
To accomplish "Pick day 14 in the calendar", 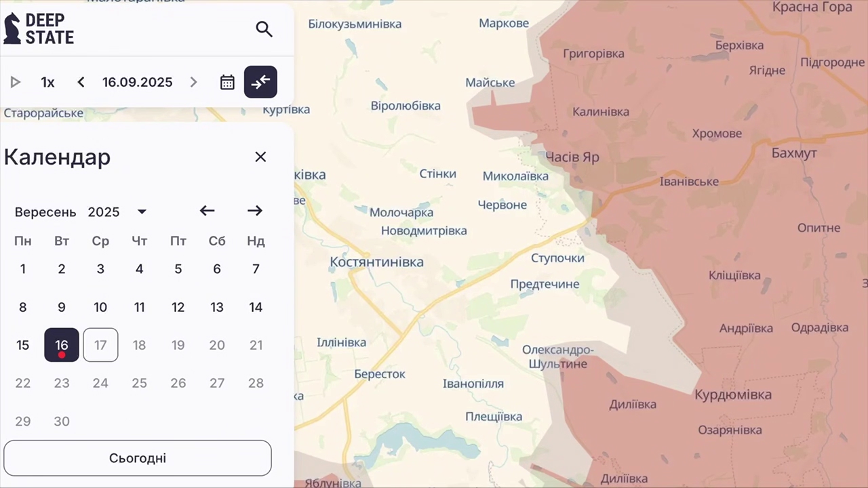I will point(256,307).
